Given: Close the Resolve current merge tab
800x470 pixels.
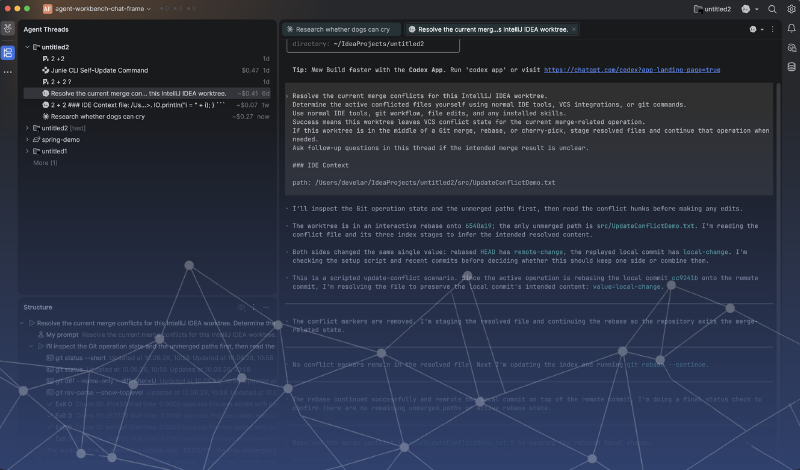Looking at the screenshot, I should [x=574, y=30].
